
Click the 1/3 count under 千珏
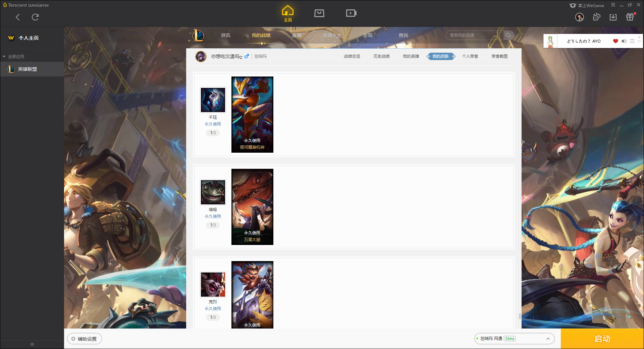tap(213, 133)
